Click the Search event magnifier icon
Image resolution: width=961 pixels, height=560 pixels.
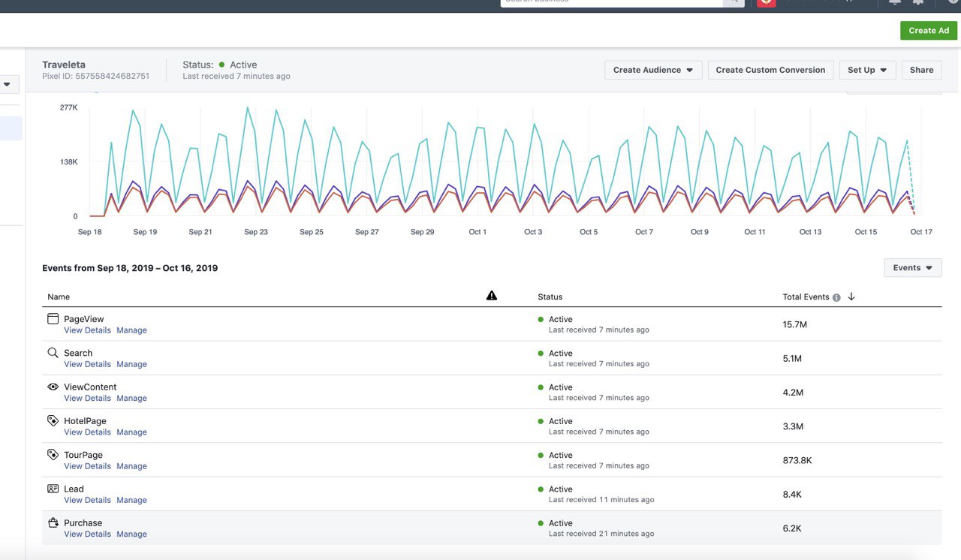(53, 353)
